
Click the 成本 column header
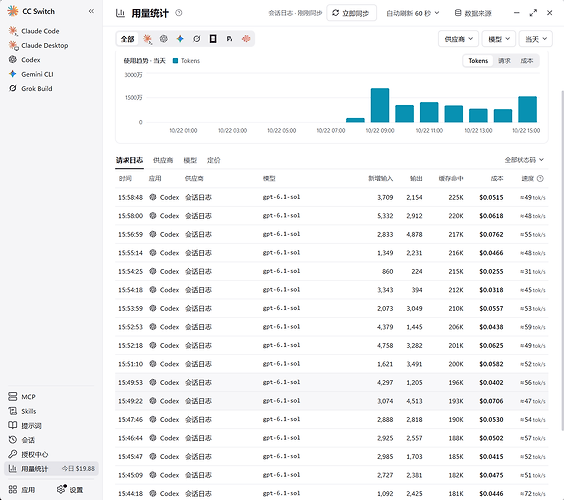pos(497,178)
